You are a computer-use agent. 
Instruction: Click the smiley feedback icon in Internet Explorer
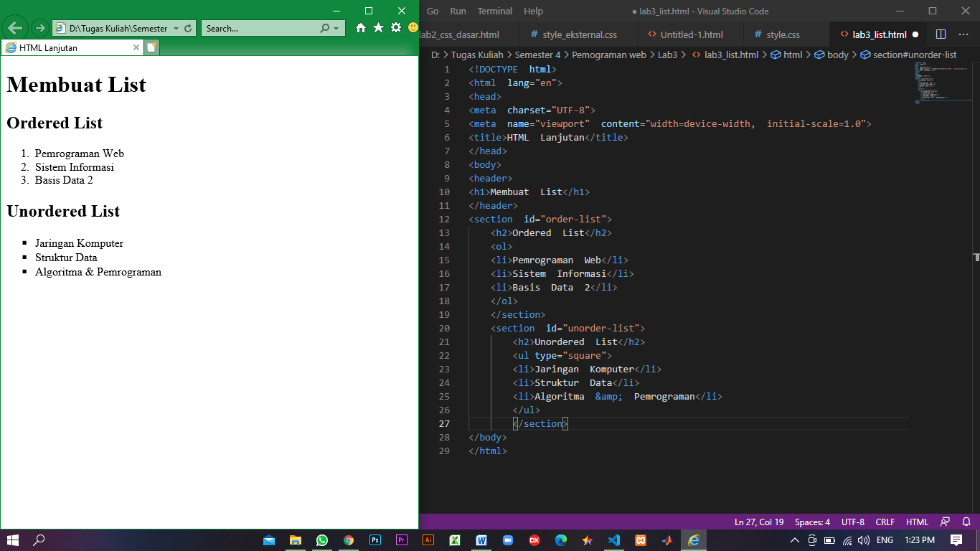coord(413,28)
